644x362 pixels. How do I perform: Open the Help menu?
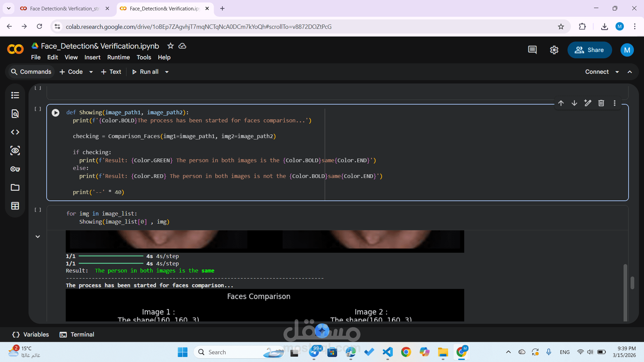(164, 57)
